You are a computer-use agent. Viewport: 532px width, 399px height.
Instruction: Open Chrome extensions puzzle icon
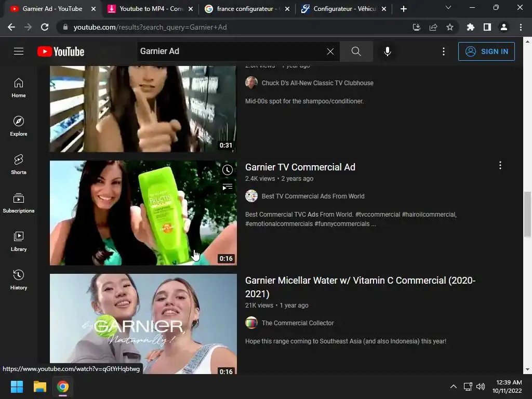(471, 27)
